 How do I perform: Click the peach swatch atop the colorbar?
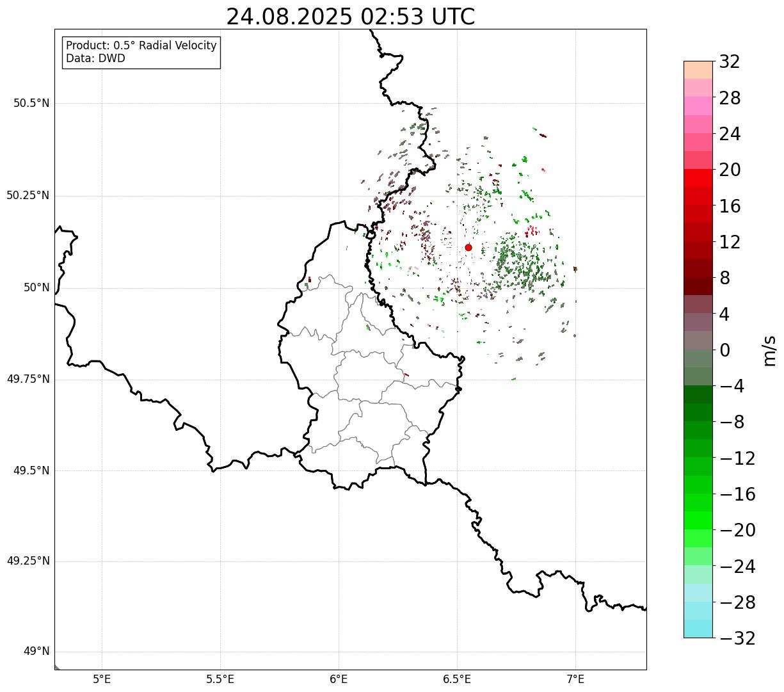pos(698,70)
